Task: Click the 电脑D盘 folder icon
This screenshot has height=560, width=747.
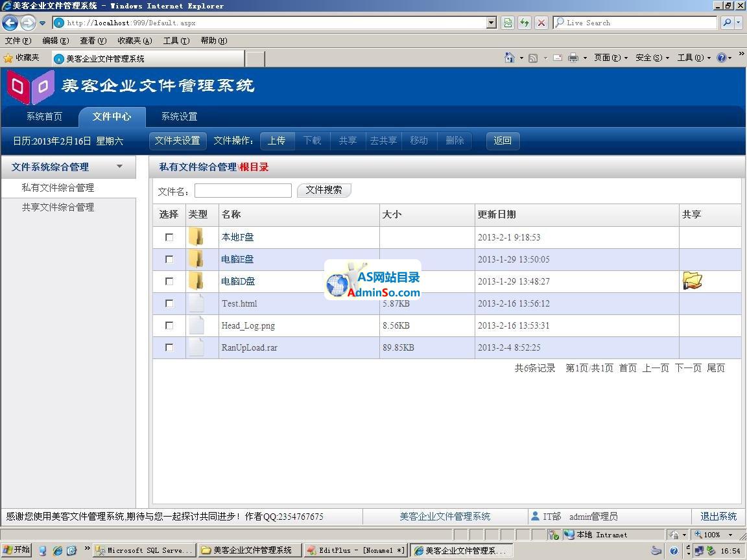Action: (x=196, y=281)
